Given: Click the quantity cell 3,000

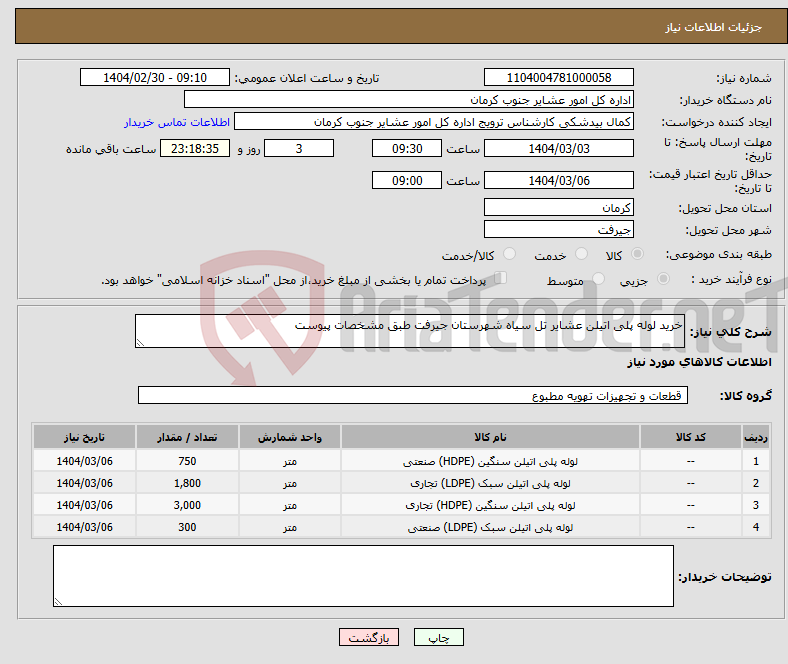Looking at the screenshot, I should [187, 505].
